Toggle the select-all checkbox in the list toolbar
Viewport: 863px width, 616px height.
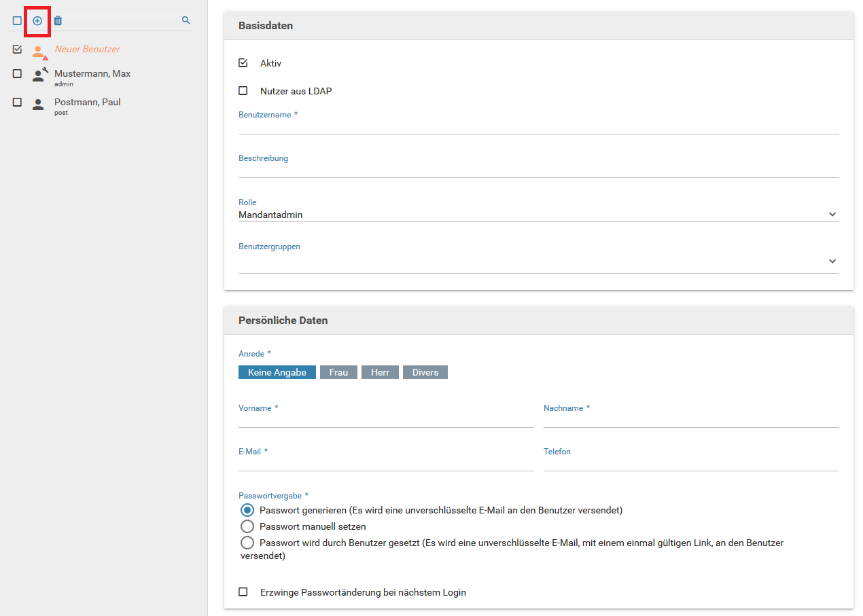coord(18,21)
